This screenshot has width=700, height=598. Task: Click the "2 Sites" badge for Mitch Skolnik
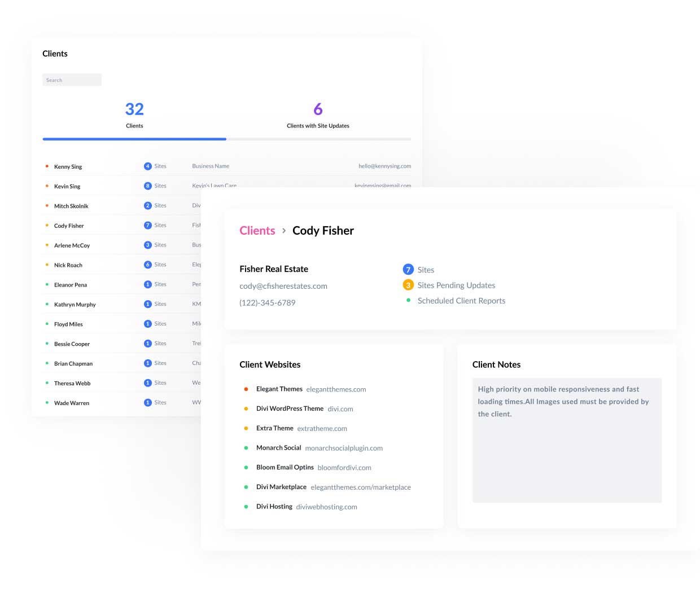click(x=148, y=205)
